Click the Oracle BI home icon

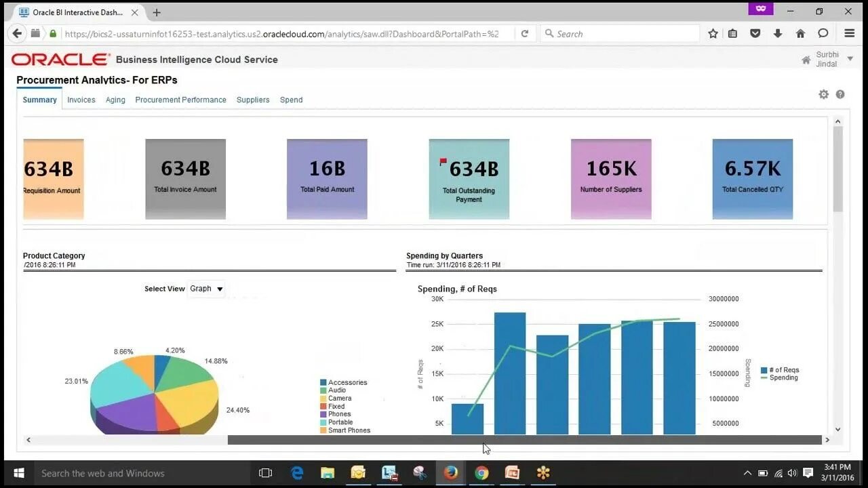tap(806, 60)
